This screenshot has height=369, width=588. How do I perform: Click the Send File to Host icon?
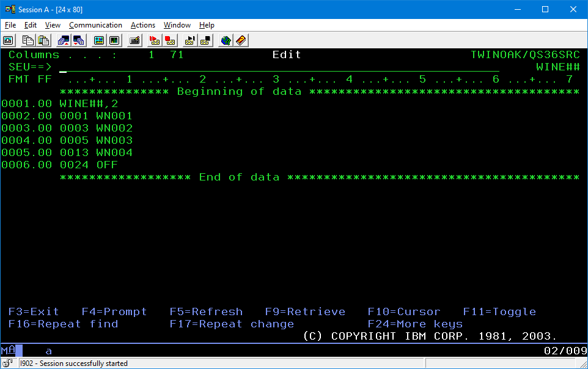pos(64,40)
